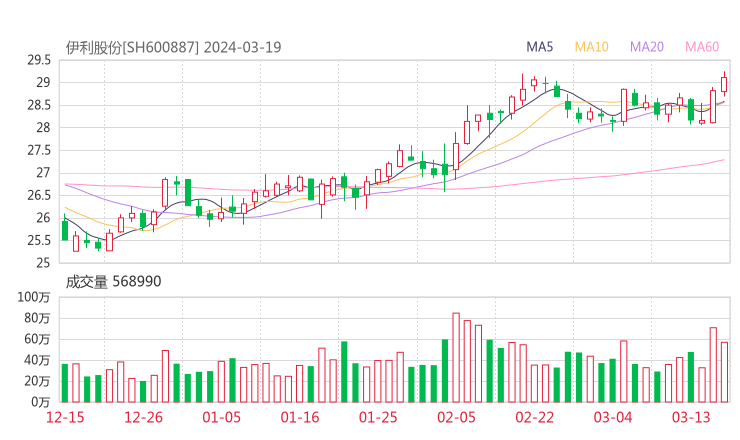Click the 100万 volume axis label

point(34,297)
